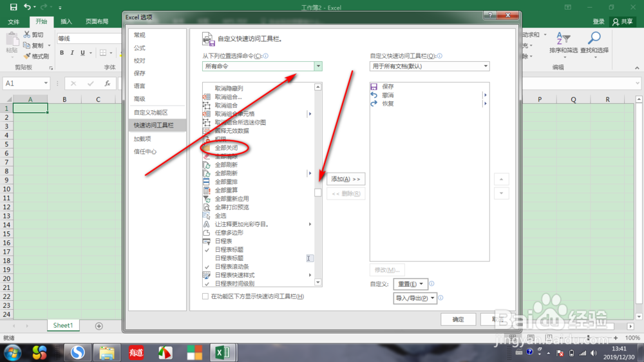Click the 添加(A) >> button

pyautogui.click(x=346, y=179)
